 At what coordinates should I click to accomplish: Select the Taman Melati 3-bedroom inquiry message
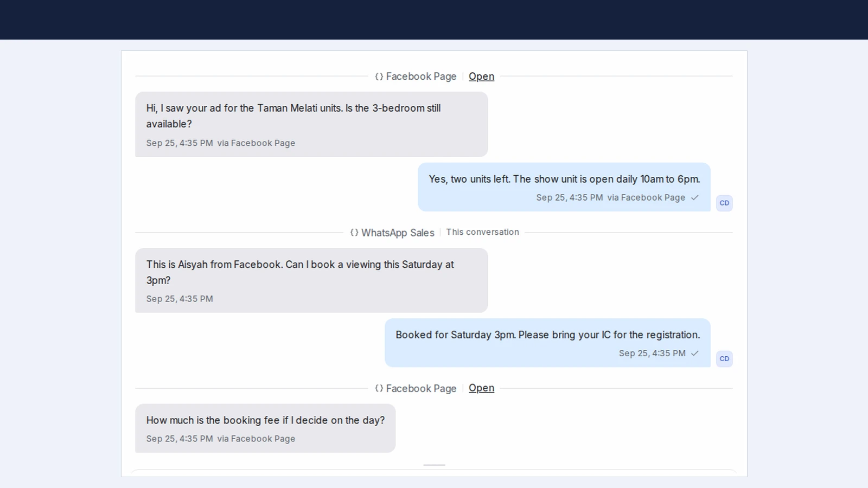[311, 124]
